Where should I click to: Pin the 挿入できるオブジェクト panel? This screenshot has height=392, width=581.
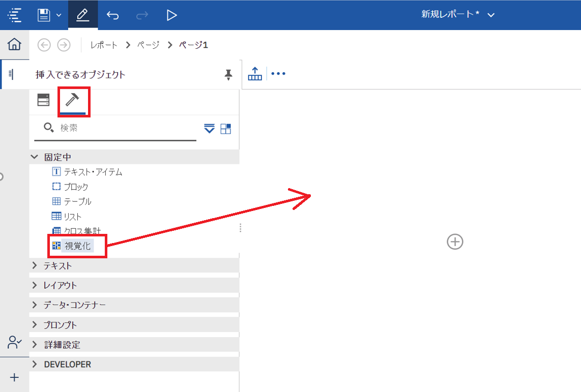pyautogui.click(x=228, y=74)
